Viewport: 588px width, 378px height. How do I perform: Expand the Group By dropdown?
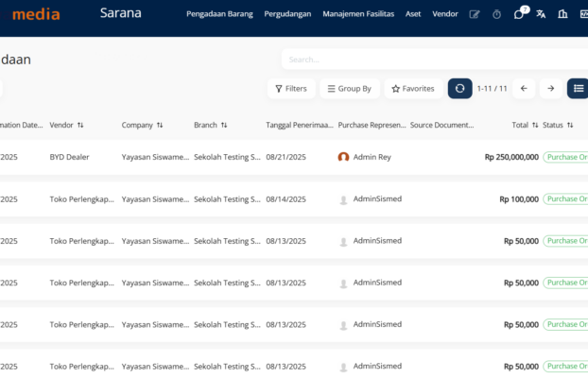[x=349, y=89]
